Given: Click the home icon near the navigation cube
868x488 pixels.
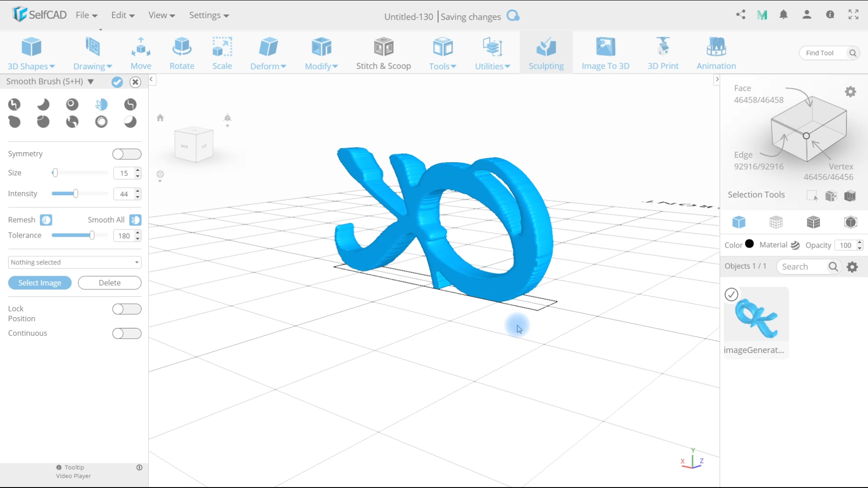Looking at the screenshot, I should pos(160,118).
